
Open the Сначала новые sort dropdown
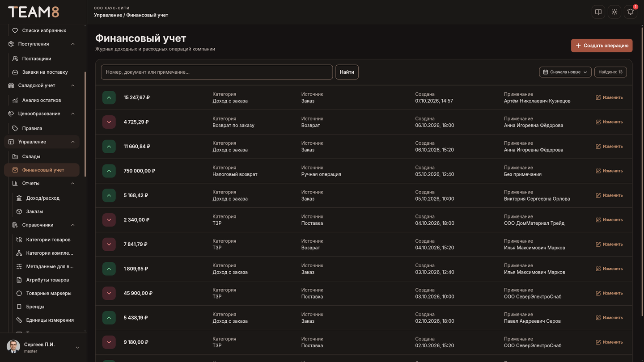565,72
